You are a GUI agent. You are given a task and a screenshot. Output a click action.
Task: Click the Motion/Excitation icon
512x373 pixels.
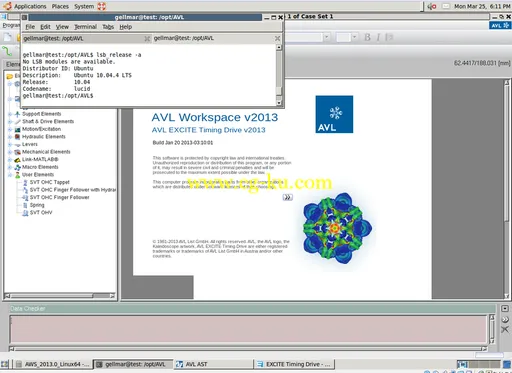point(17,129)
